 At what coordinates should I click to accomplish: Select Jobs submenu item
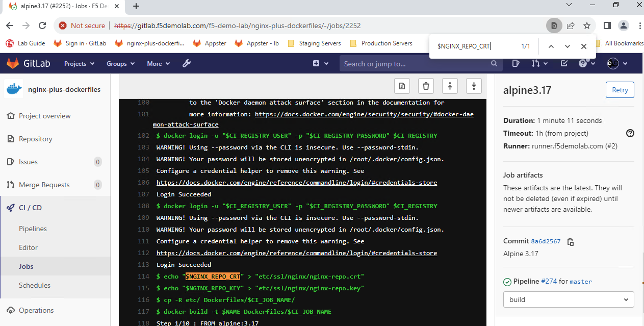[55, 266]
